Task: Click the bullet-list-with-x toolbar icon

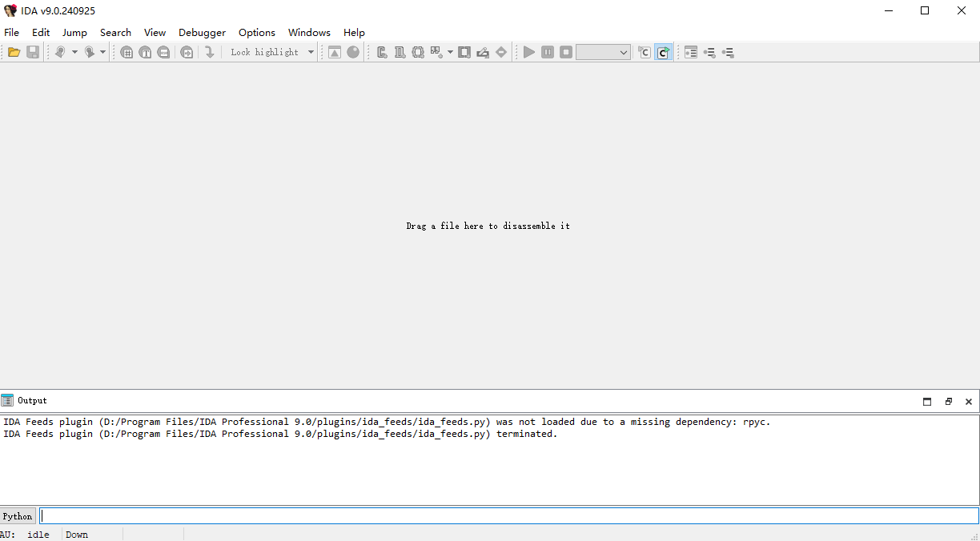Action: (x=728, y=52)
